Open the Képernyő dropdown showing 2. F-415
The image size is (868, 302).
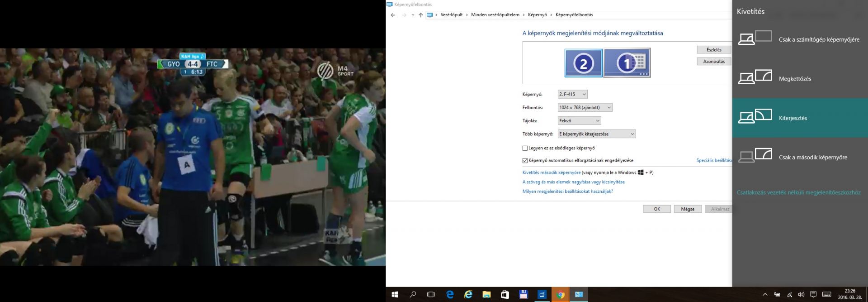[x=572, y=94]
